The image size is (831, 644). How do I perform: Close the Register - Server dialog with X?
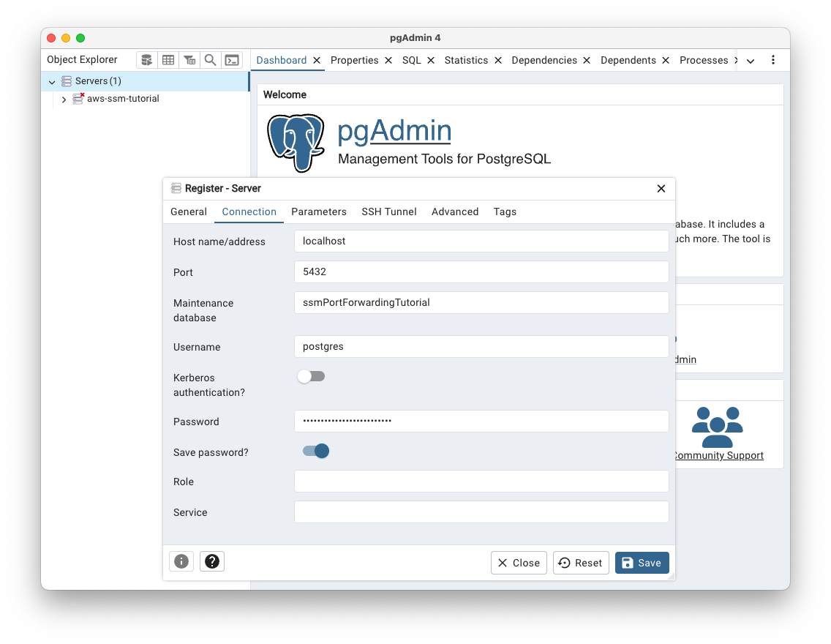coord(661,188)
